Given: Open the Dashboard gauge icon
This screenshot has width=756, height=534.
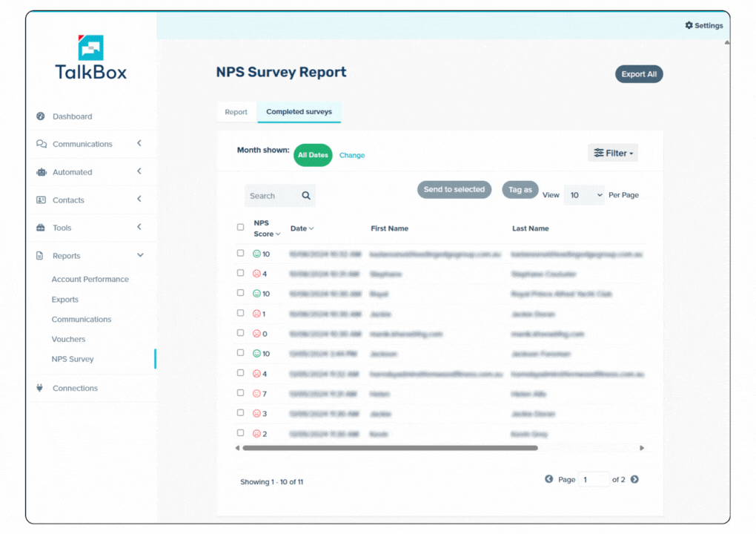Looking at the screenshot, I should (41, 116).
